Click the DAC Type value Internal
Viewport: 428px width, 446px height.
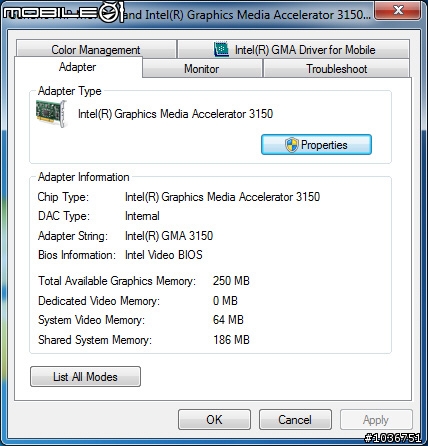pyautogui.click(x=142, y=216)
